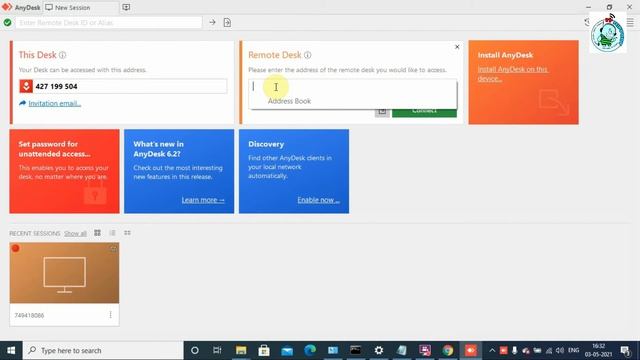Open the AnyDesk logo main menu

7,7
